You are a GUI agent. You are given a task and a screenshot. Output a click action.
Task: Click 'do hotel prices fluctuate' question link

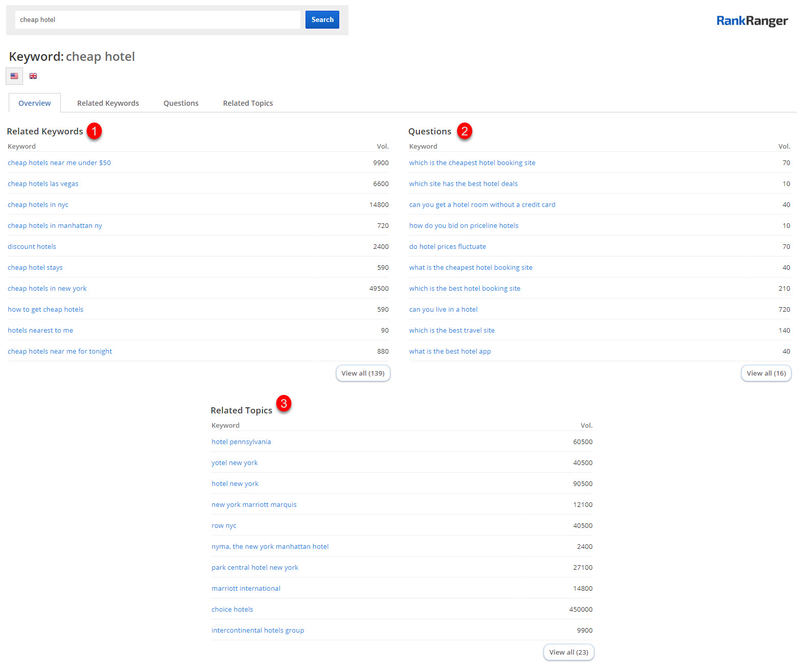coord(447,247)
